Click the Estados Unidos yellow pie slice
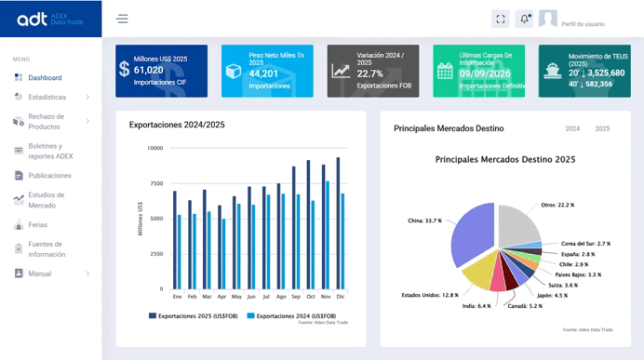 click(480, 271)
